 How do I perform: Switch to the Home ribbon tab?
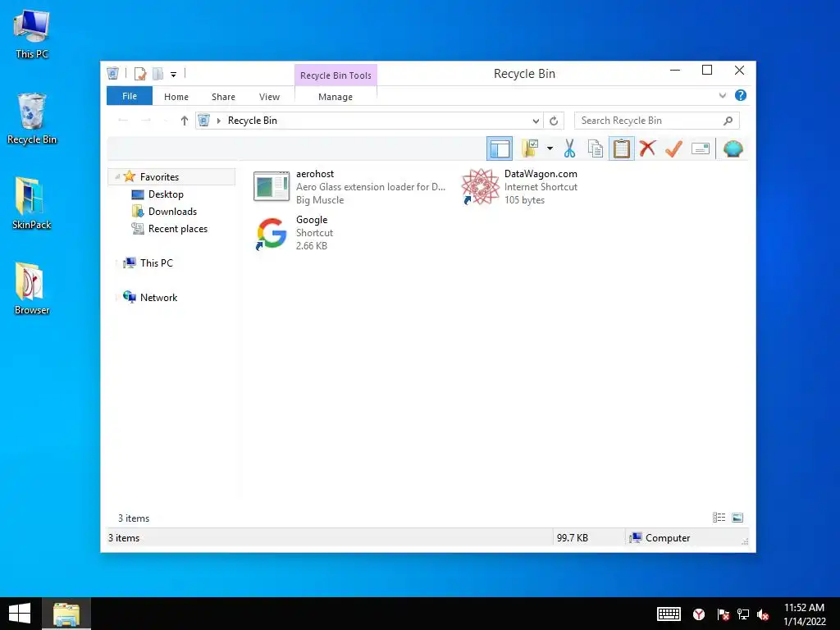pyautogui.click(x=176, y=97)
